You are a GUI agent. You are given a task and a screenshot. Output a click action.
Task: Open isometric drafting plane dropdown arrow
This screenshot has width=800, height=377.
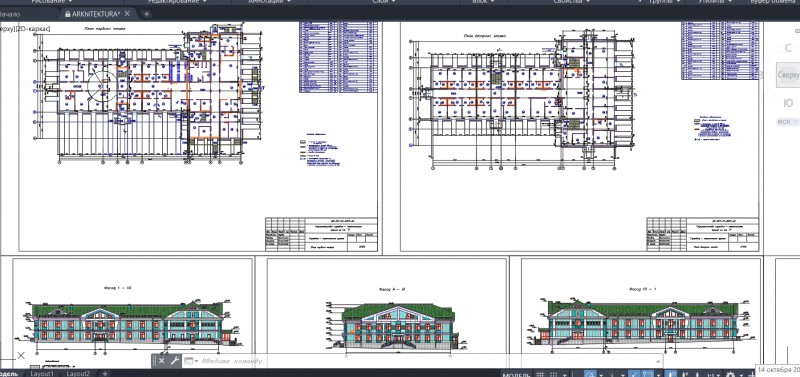(x=623, y=374)
